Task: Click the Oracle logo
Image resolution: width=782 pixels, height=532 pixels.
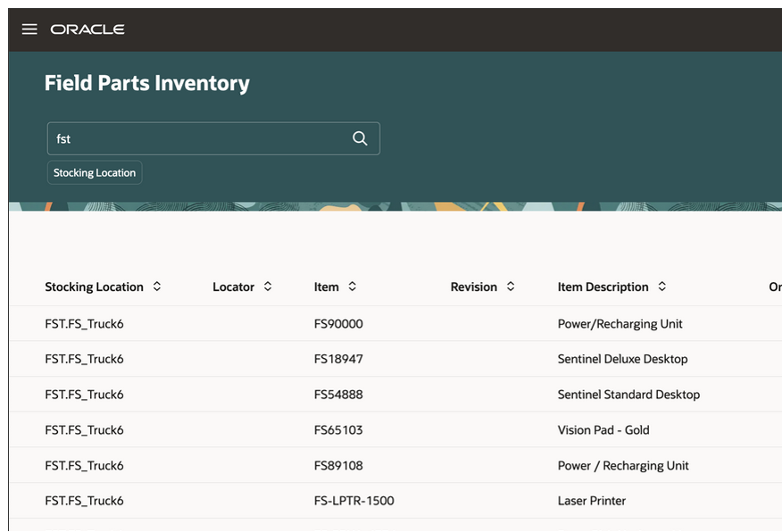Action: click(x=87, y=29)
